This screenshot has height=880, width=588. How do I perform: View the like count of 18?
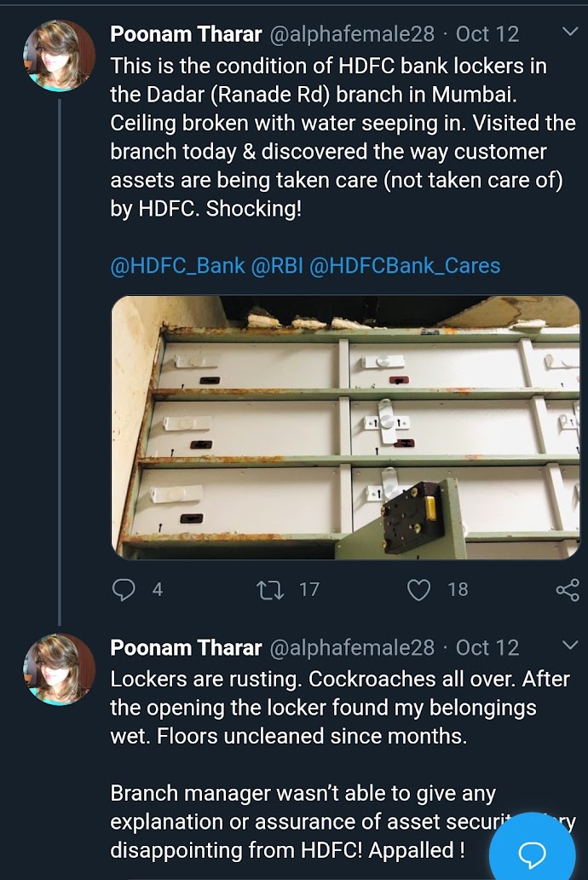click(x=458, y=589)
